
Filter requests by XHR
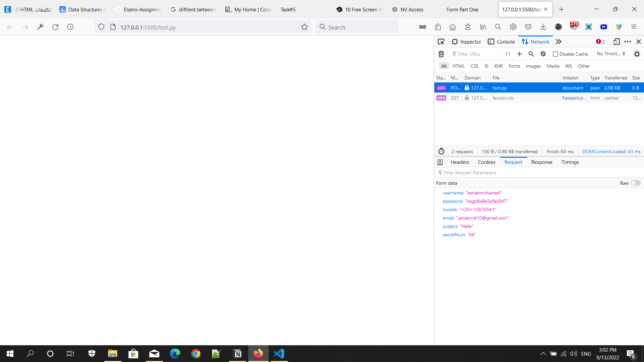498,66
